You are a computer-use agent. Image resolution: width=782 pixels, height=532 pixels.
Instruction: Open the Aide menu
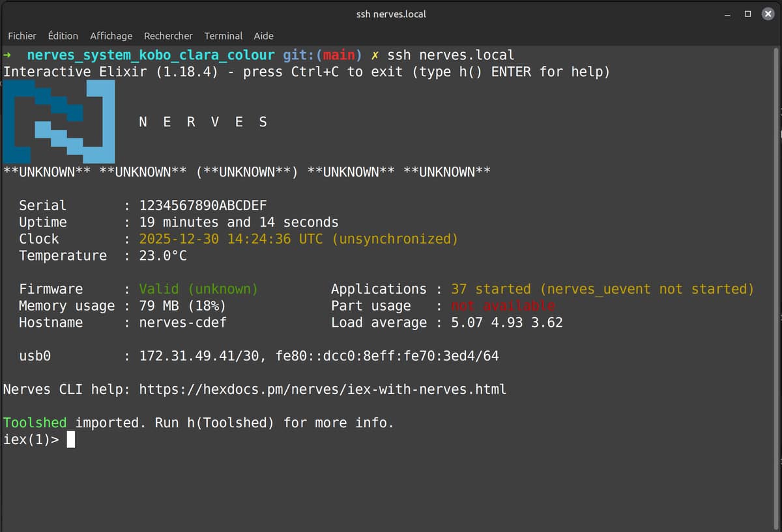point(263,36)
